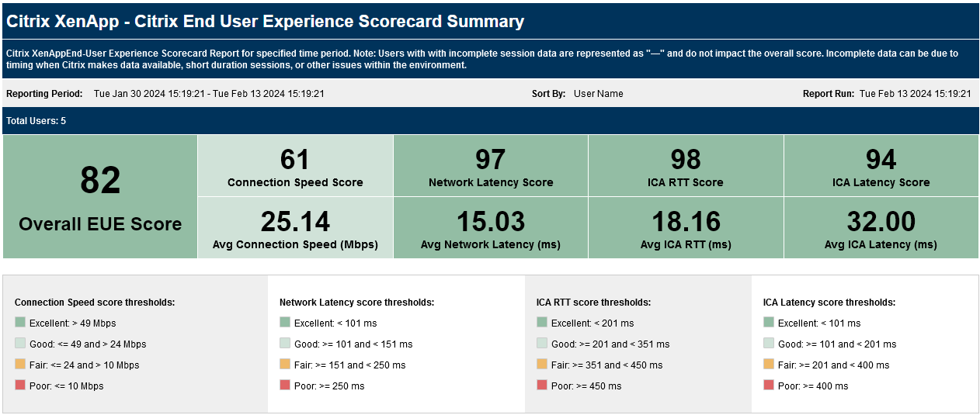
Task: Click the Avg Network Latency 15.03 tile
Action: click(491, 228)
